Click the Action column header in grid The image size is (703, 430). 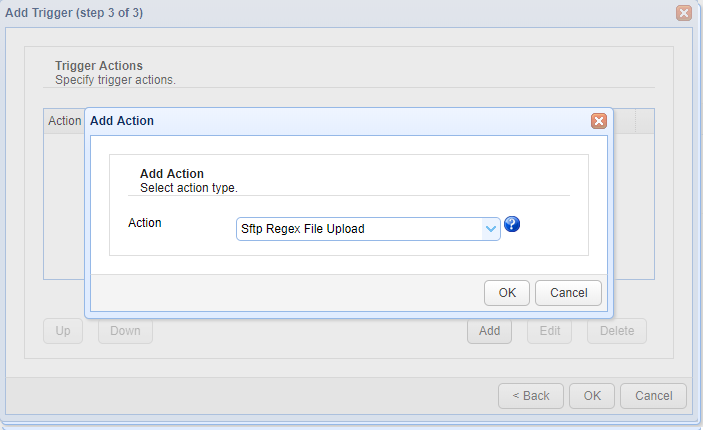coord(64,121)
